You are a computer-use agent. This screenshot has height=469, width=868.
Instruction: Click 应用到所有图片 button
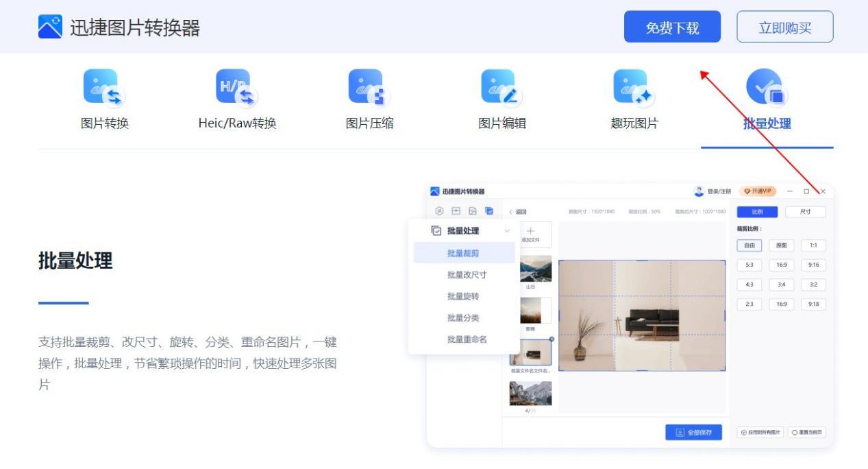tap(760, 433)
